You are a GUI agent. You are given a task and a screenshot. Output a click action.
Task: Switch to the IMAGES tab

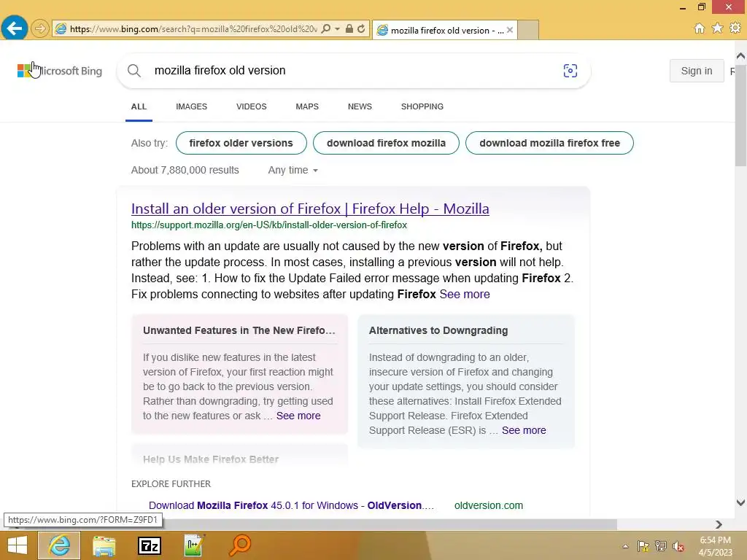192,106
